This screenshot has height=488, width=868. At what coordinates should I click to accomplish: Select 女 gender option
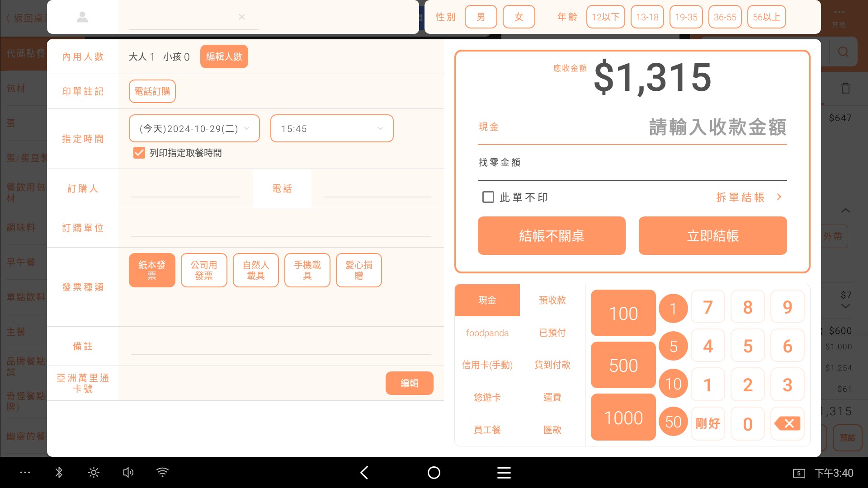519,17
